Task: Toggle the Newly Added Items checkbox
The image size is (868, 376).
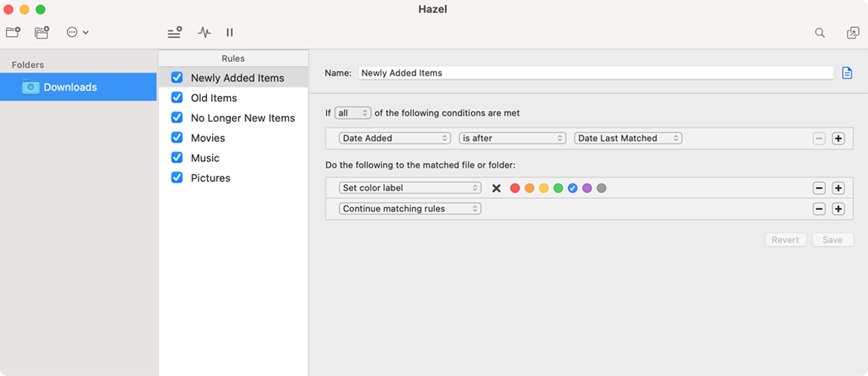Action: pyautogui.click(x=177, y=78)
